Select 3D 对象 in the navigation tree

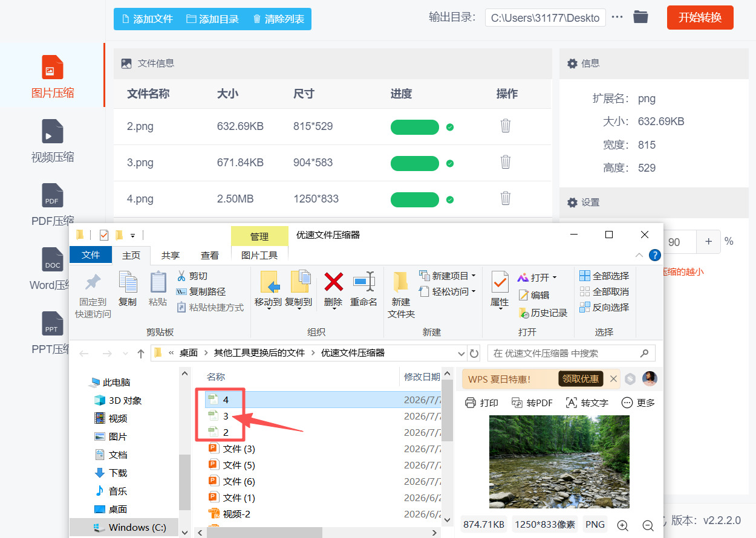pos(118,400)
